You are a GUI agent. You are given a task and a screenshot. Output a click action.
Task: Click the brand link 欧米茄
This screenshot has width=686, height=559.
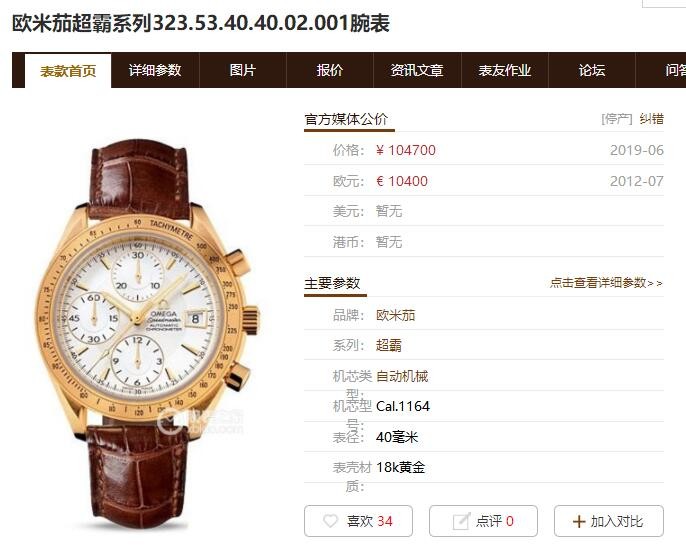click(396, 315)
